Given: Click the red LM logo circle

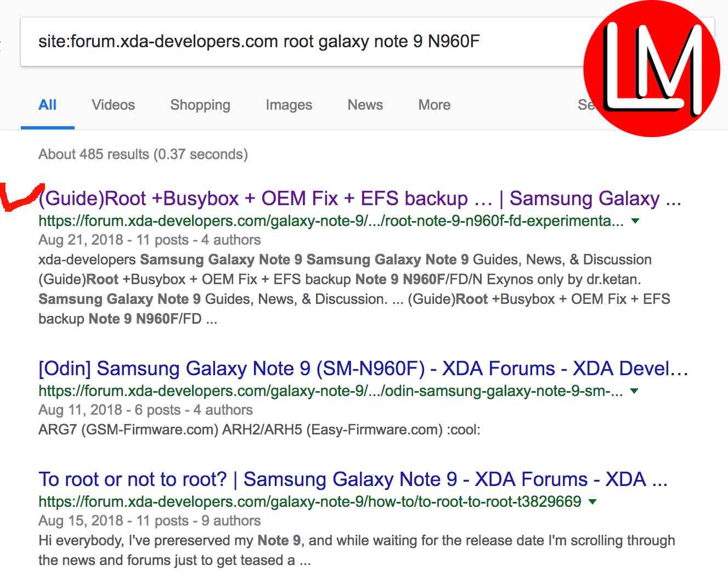Looking at the screenshot, I should [651, 69].
